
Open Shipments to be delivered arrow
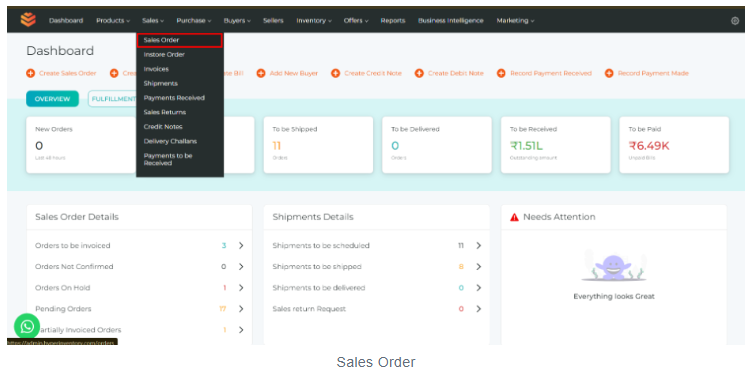click(x=478, y=288)
